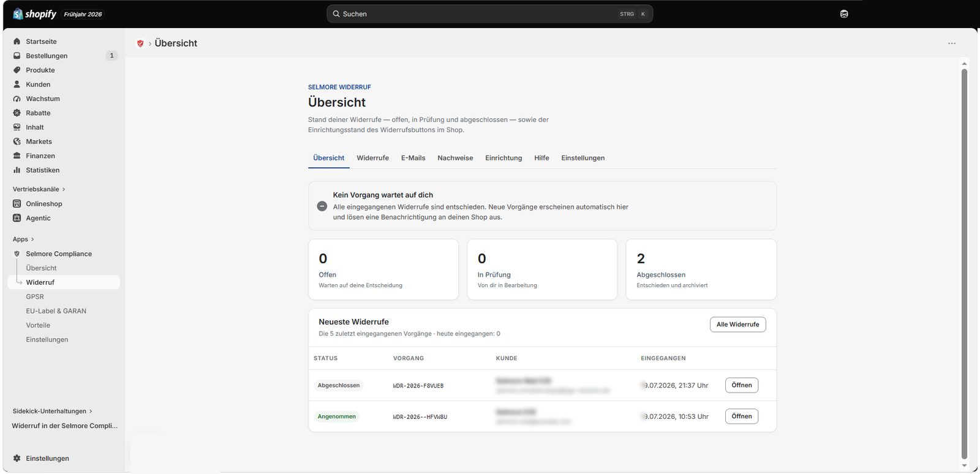Click the page vertical scrollbar

click(965, 263)
